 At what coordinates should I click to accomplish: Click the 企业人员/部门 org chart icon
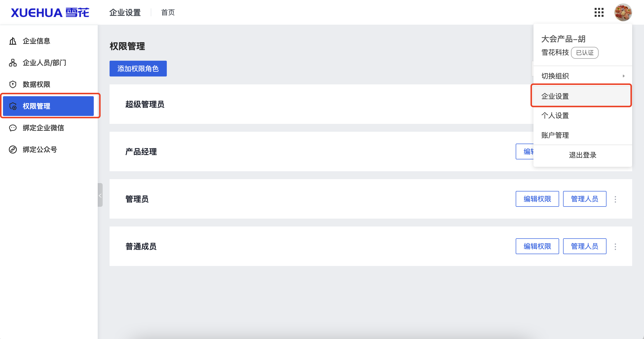point(13,63)
